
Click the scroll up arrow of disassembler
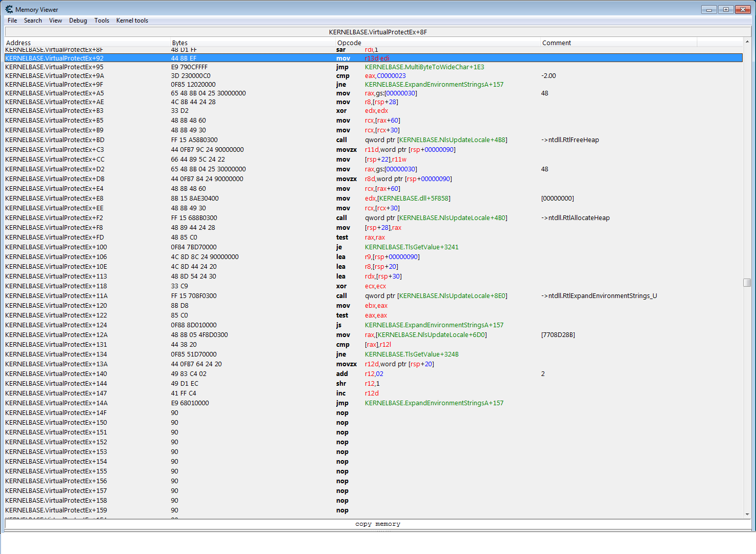pyautogui.click(x=747, y=42)
